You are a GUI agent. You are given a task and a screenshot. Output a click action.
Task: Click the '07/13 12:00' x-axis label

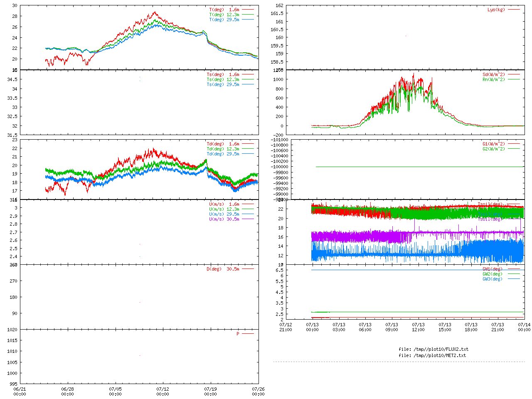pos(418,327)
